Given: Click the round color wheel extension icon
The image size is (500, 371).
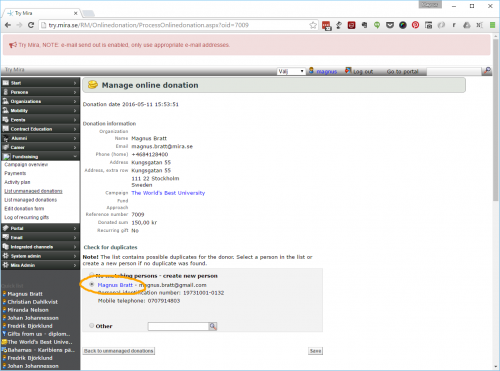Looking at the screenshot, I should click(x=403, y=25).
